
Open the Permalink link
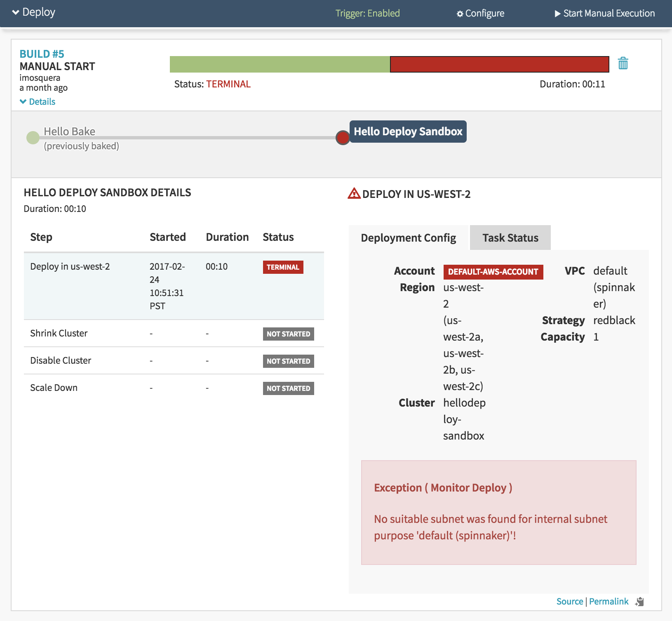[x=609, y=602]
